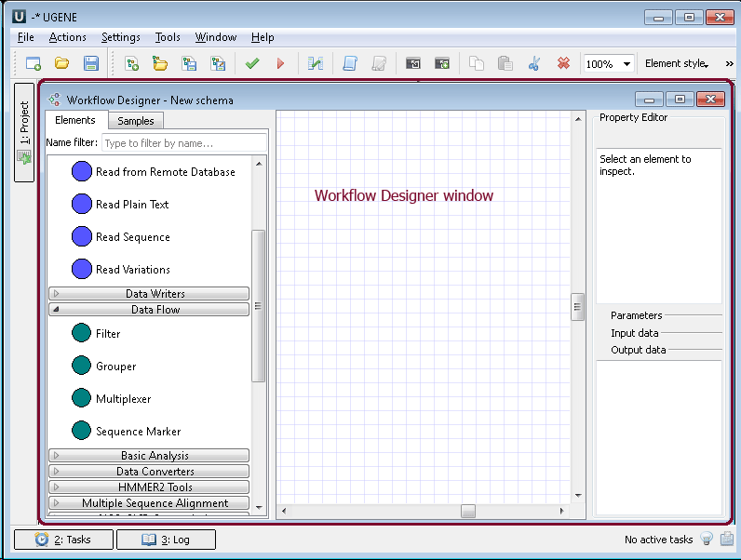Click the canvas horizontal scrollbar thumb
Viewport: 741px width, 560px height.
(x=468, y=511)
